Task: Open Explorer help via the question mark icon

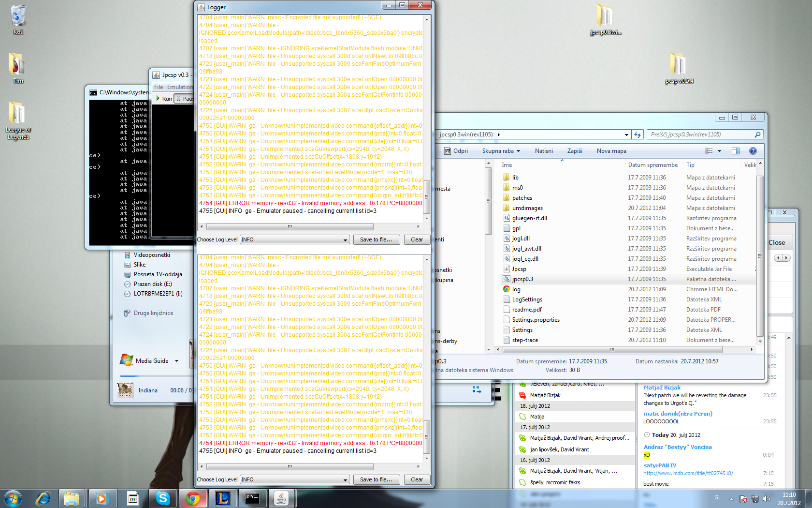Action: click(x=753, y=151)
